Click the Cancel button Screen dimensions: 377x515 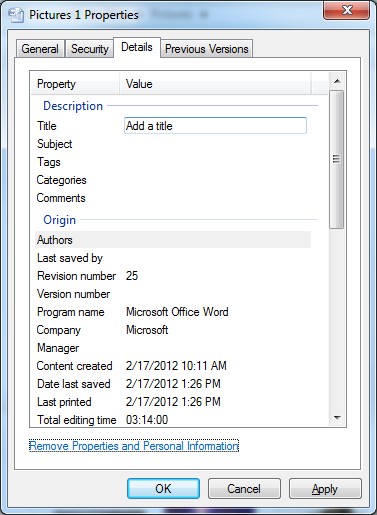pyautogui.click(x=244, y=489)
